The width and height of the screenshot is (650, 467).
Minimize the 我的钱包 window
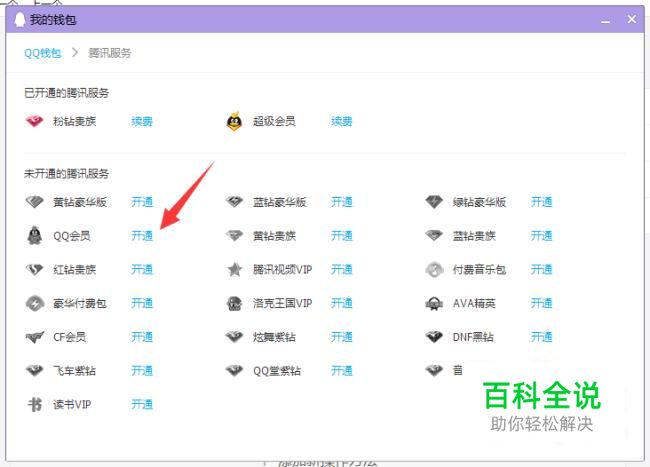coord(606,20)
